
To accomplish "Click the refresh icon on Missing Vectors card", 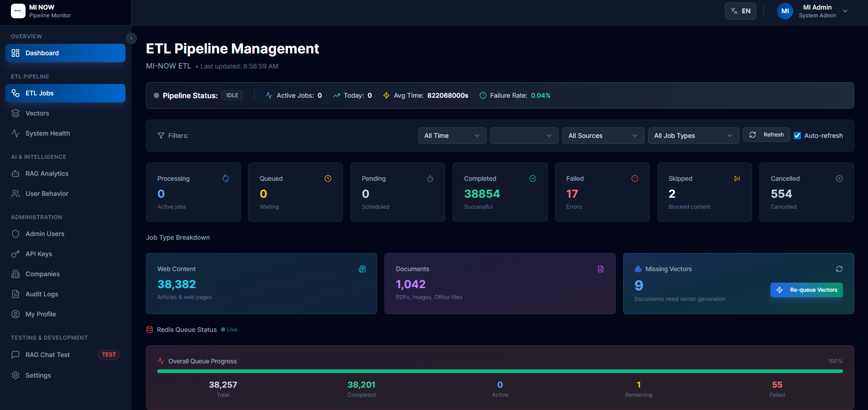I will (839, 269).
